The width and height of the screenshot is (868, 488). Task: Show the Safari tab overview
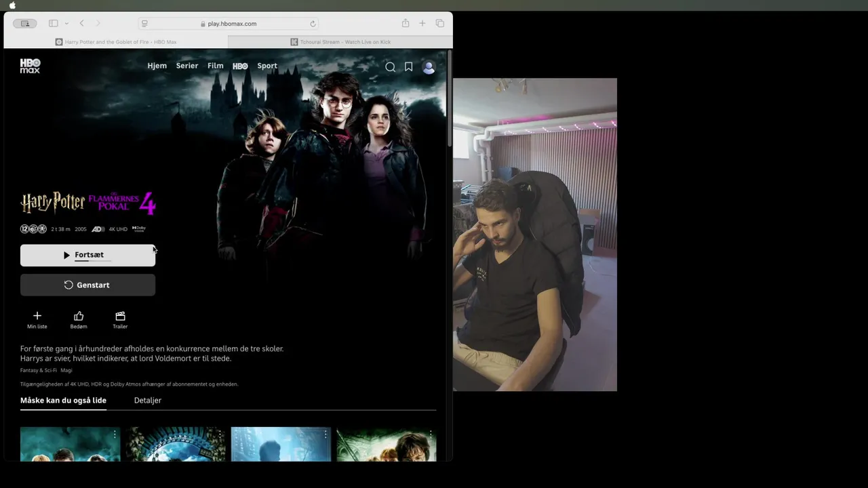tap(439, 23)
